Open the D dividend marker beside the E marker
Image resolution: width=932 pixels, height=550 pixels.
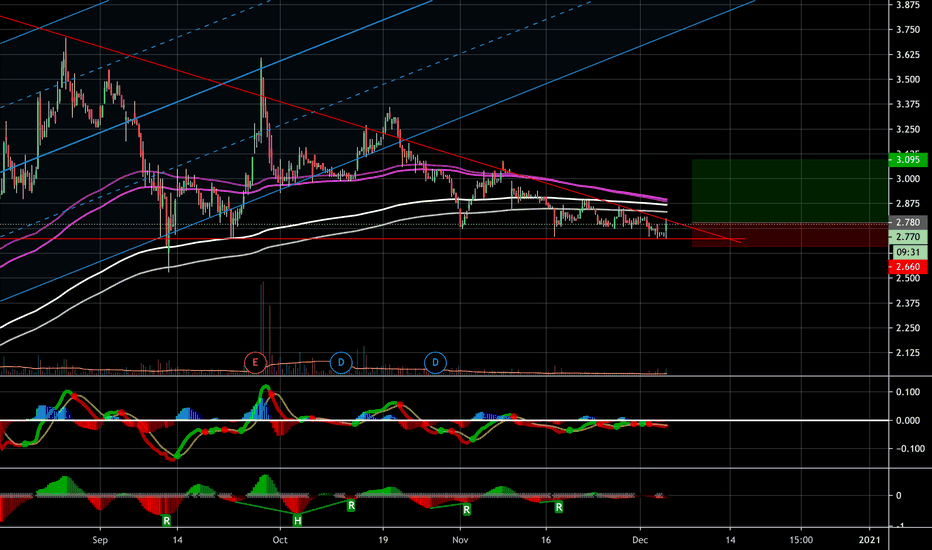click(341, 362)
